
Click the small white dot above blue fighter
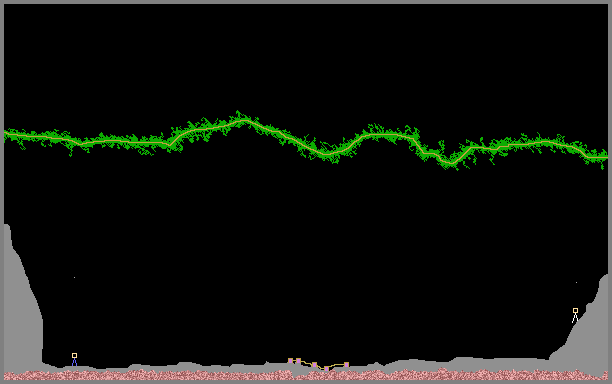[74, 277]
